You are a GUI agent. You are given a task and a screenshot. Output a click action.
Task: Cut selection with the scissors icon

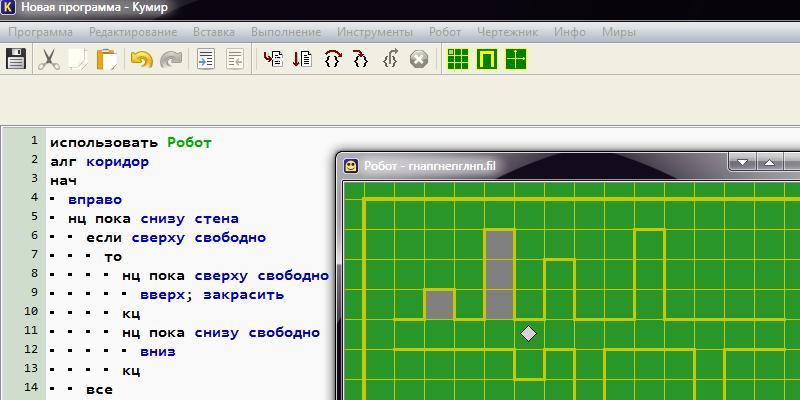[x=47, y=59]
